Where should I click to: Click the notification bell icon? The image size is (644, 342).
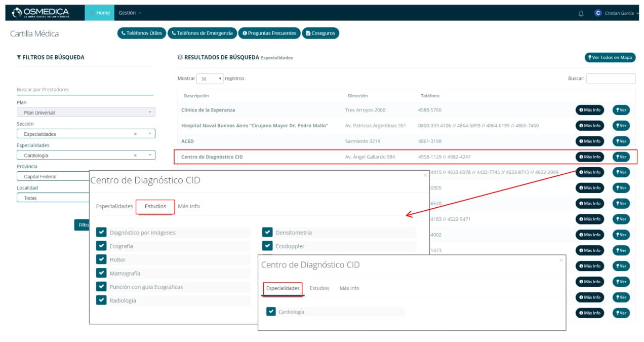pyautogui.click(x=581, y=13)
